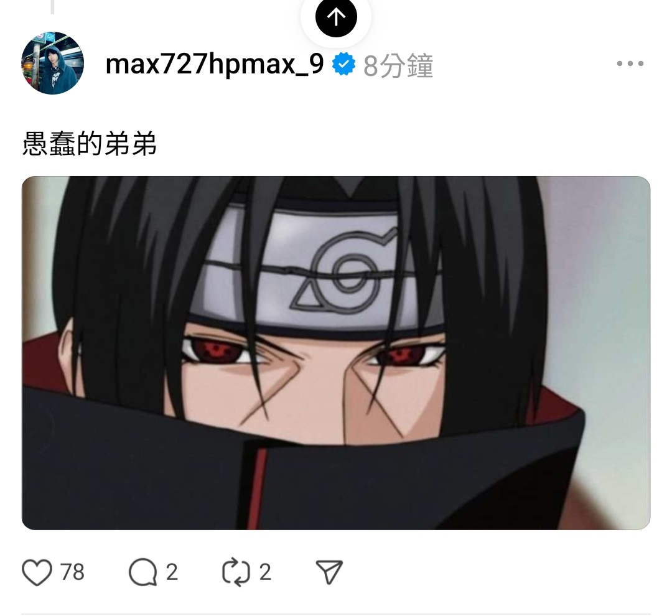Click the leaf headband symbol in the image
The height and width of the screenshot is (616, 672).
click(x=343, y=271)
